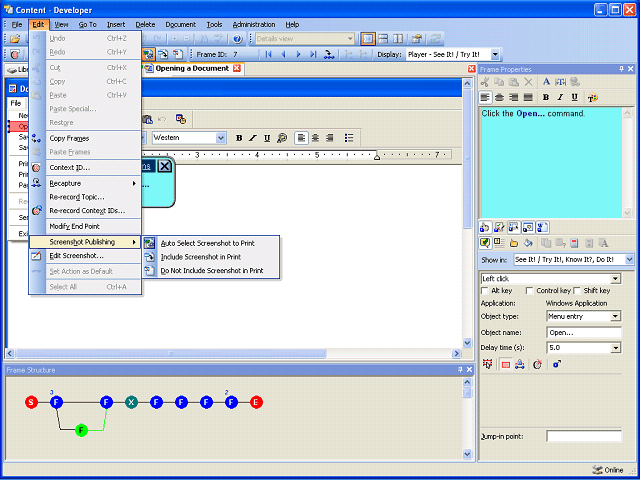
Task: Click the Italic button in Frame Properties
Action: tap(560, 97)
